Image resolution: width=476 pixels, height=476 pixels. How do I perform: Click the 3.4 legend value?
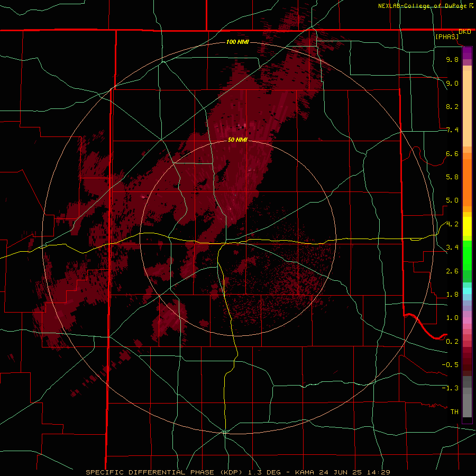(452, 248)
